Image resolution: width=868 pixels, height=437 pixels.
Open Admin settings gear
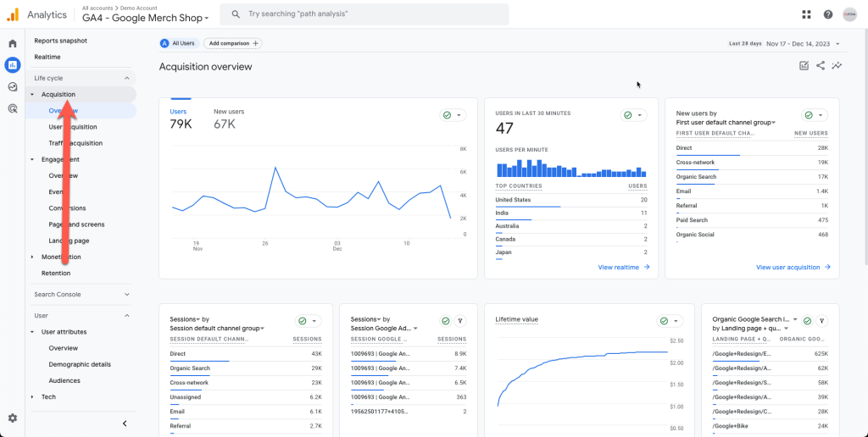pos(12,418)
